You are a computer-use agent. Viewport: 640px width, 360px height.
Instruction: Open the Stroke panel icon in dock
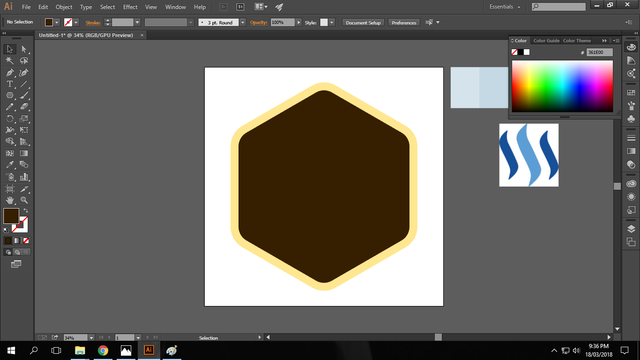[631, 138]
